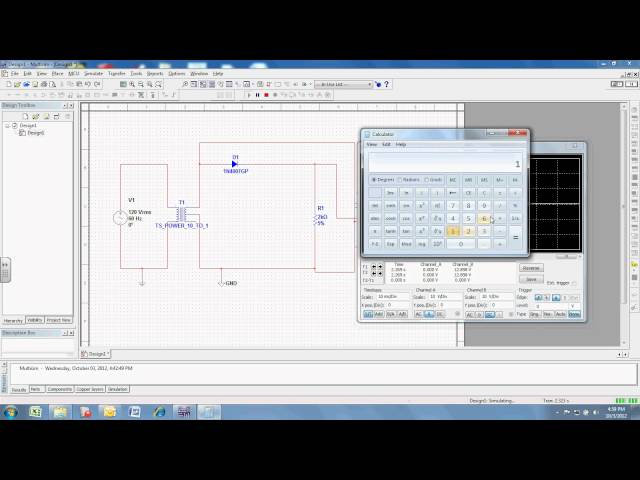Open the folder icon in the taskbar
Image resolution: width=640 pixels, height=480 pixels.
(60, 412)
